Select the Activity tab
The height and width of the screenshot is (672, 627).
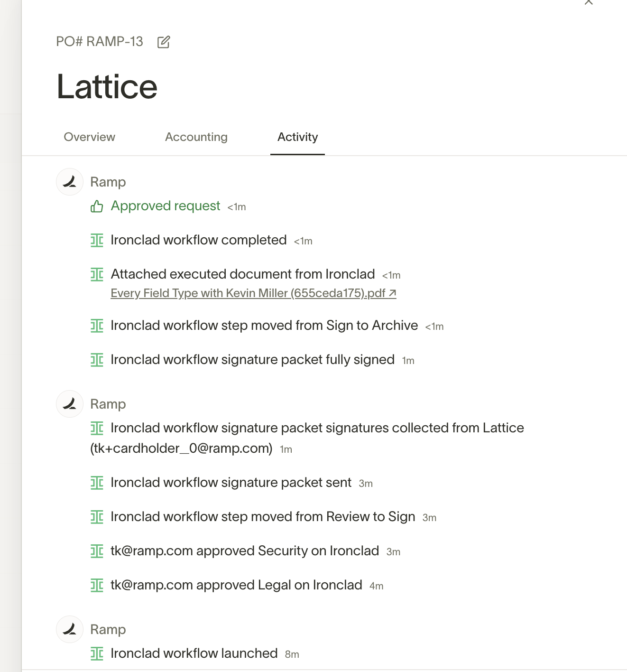tap(298, 137)
